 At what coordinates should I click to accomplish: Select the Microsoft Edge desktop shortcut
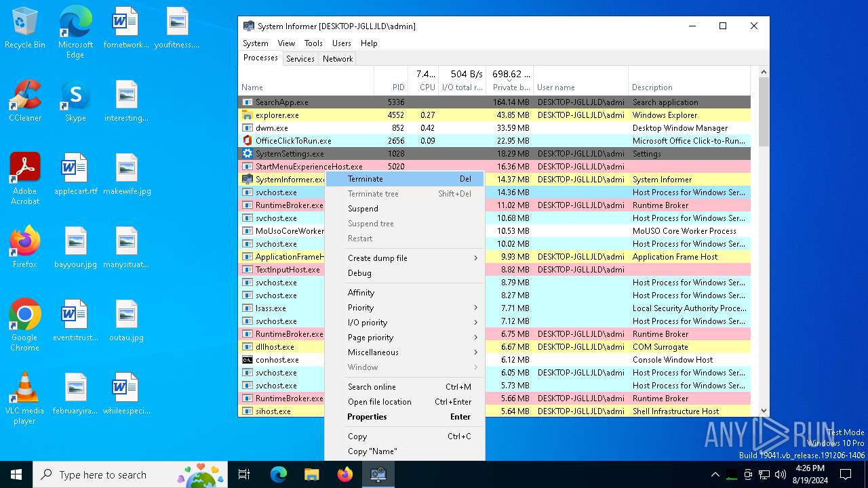click(75, 33)
